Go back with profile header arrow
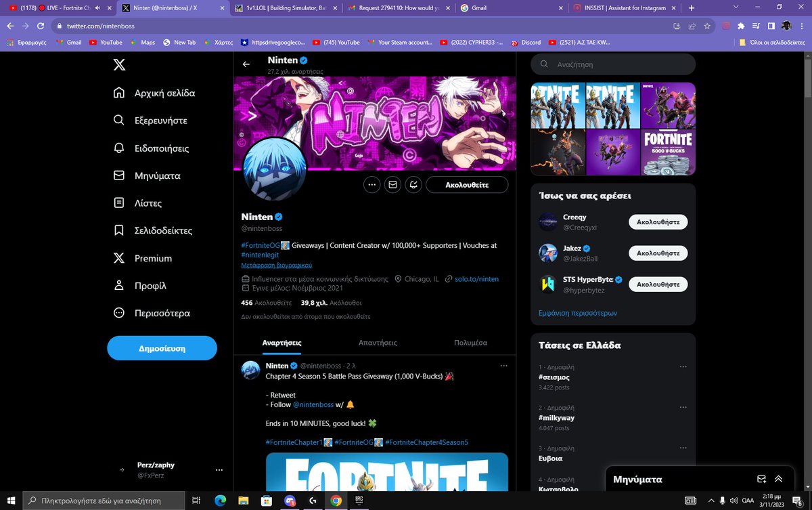Screen dimensions: 812x510 (246, 64)
